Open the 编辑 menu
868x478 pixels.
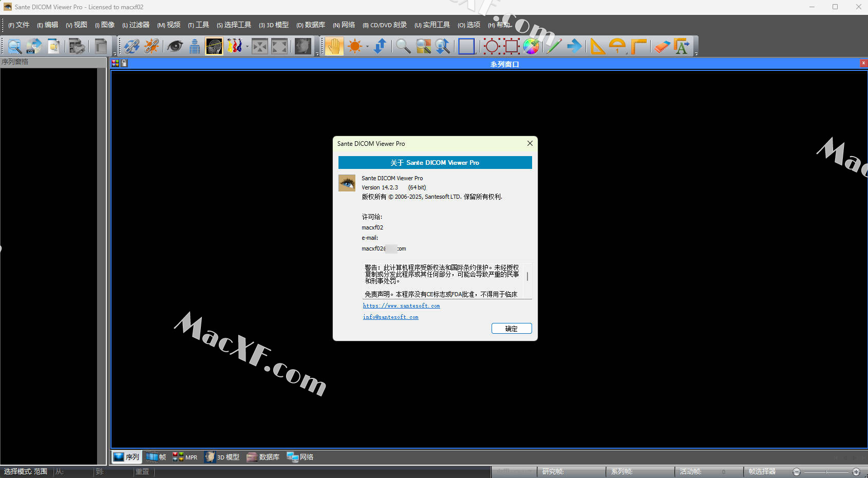pyautogui.click(x=48, y=25)
